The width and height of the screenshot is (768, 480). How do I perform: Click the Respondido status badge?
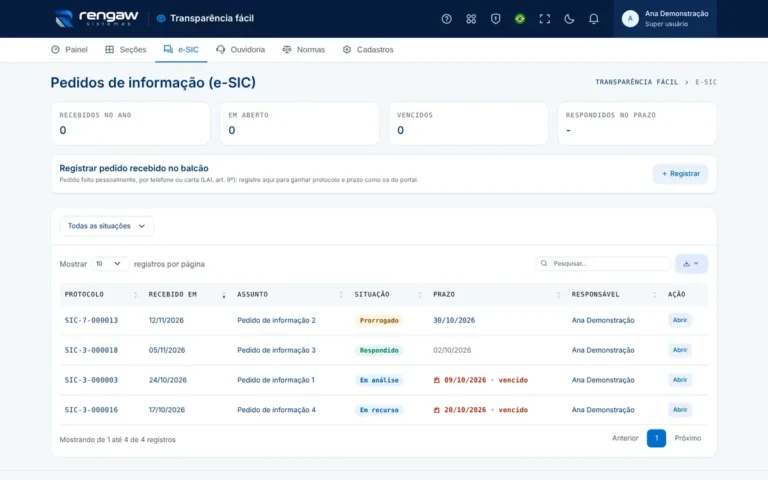[379, 350]
